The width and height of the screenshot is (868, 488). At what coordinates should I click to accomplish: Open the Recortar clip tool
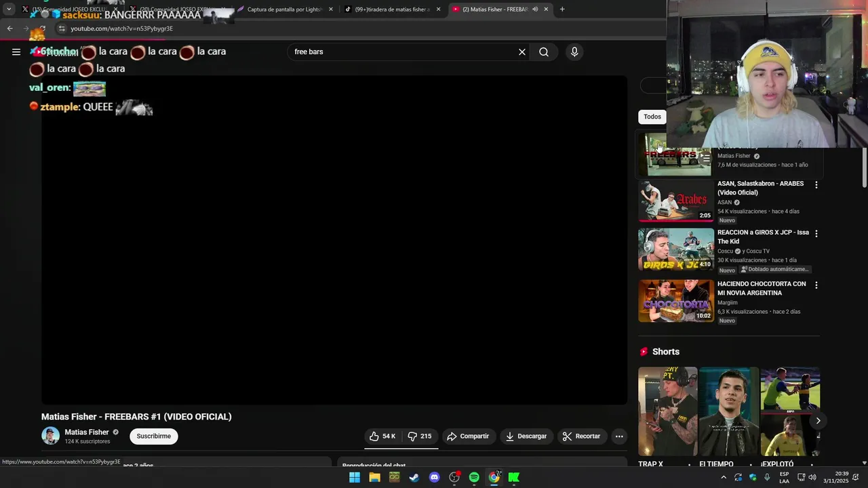click(581, 436)
